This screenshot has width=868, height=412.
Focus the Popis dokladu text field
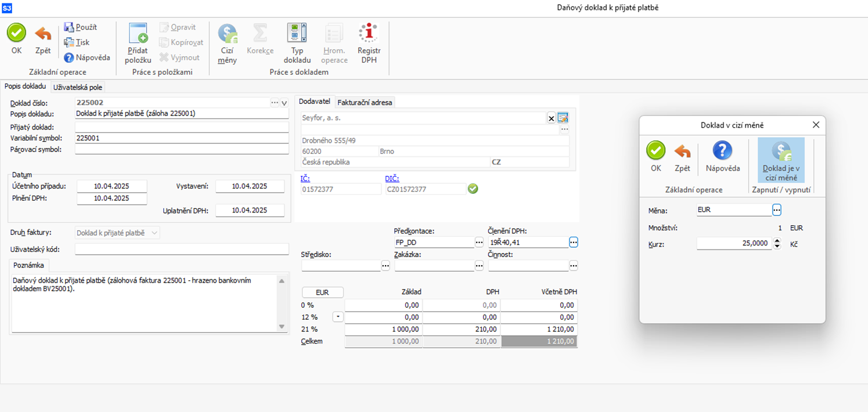point(182,114)
